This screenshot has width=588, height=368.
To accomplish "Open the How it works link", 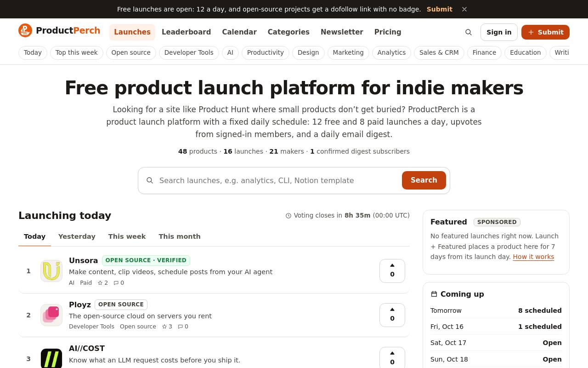I will click(x=533, y=257).
